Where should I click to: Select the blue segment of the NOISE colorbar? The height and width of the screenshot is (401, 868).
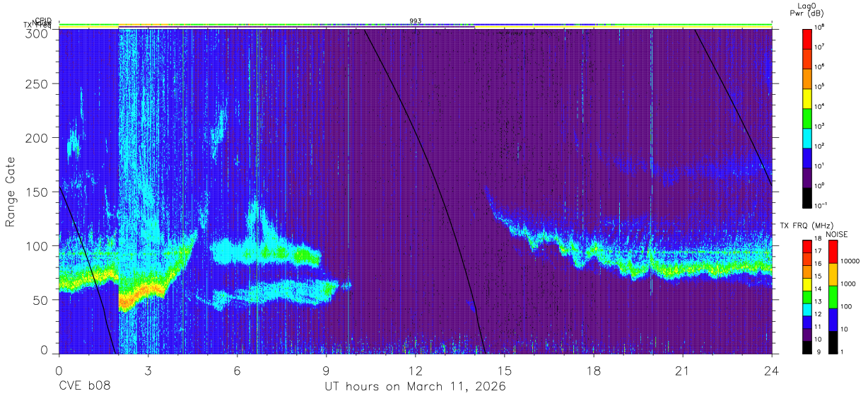coord(833,320)
